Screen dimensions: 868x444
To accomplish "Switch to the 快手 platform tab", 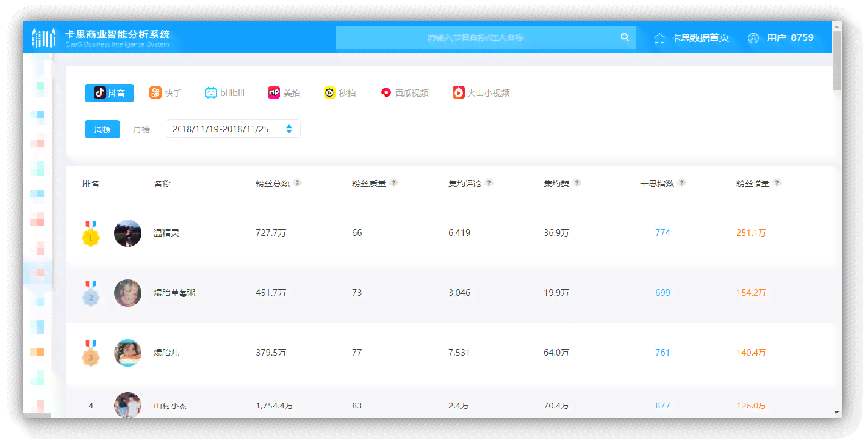I will 165,93.
